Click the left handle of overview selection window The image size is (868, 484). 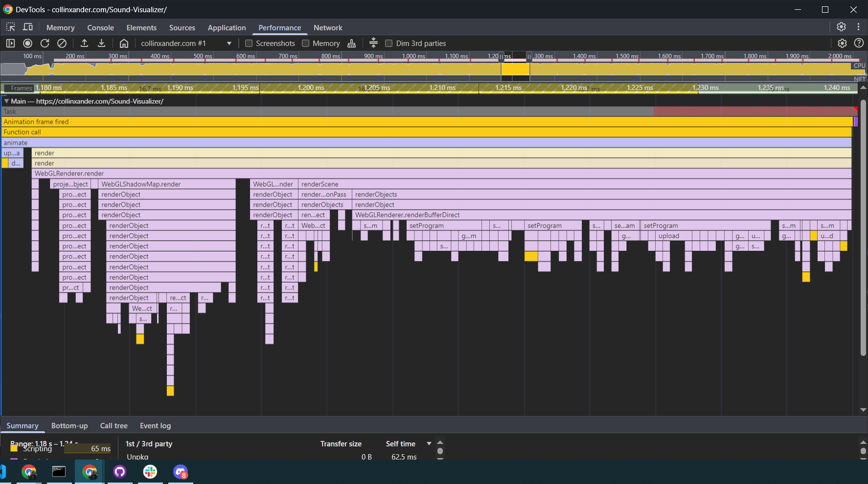(x=501, y=57)
